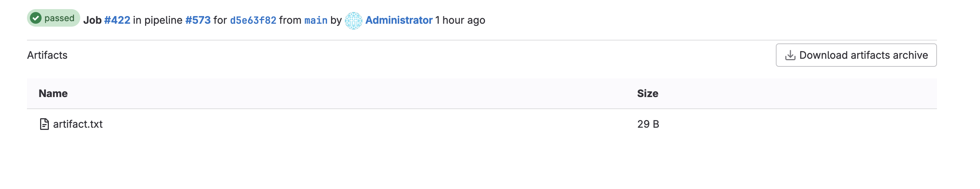Click the bold 'Job' label
980x189 pixels.
[x=93, y=20]
